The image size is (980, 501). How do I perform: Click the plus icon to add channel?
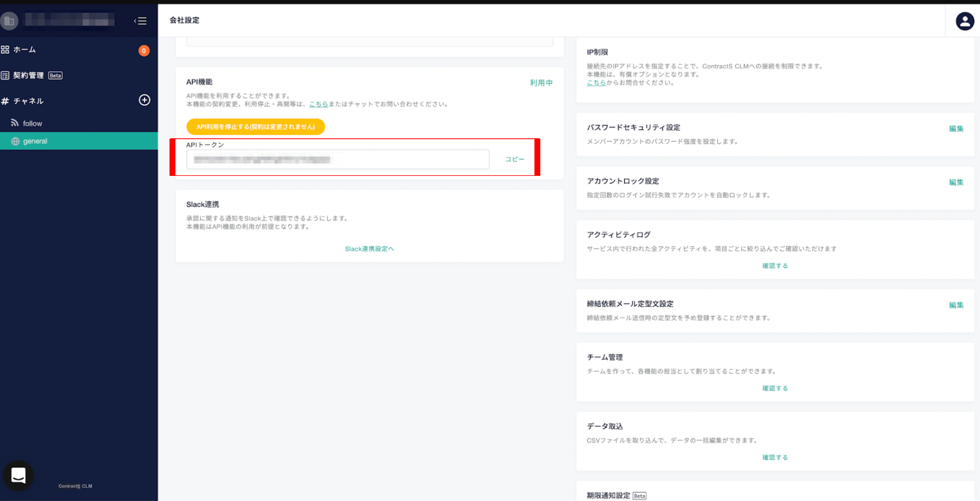(145, 100)
